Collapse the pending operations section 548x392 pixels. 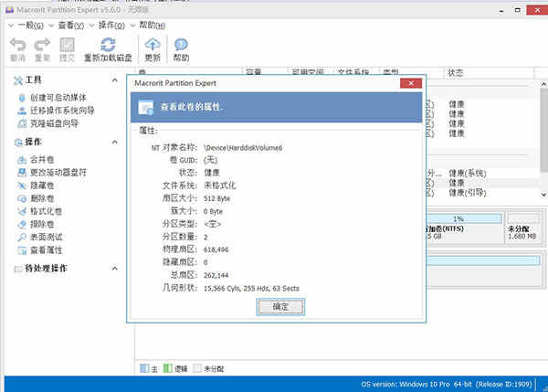point(115,269)
